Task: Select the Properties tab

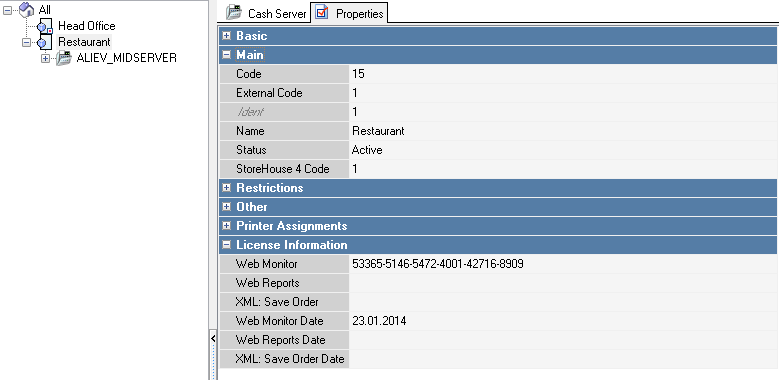Action: (349, 12)
